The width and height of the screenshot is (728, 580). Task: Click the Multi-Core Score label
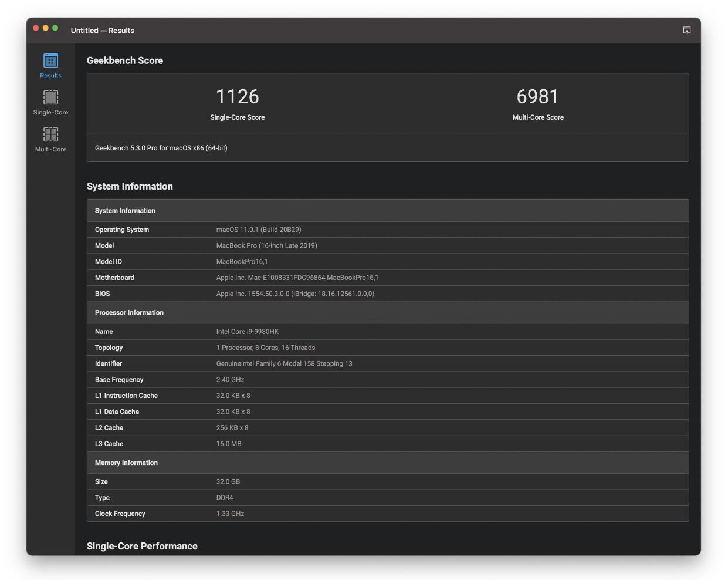point(538,117)
